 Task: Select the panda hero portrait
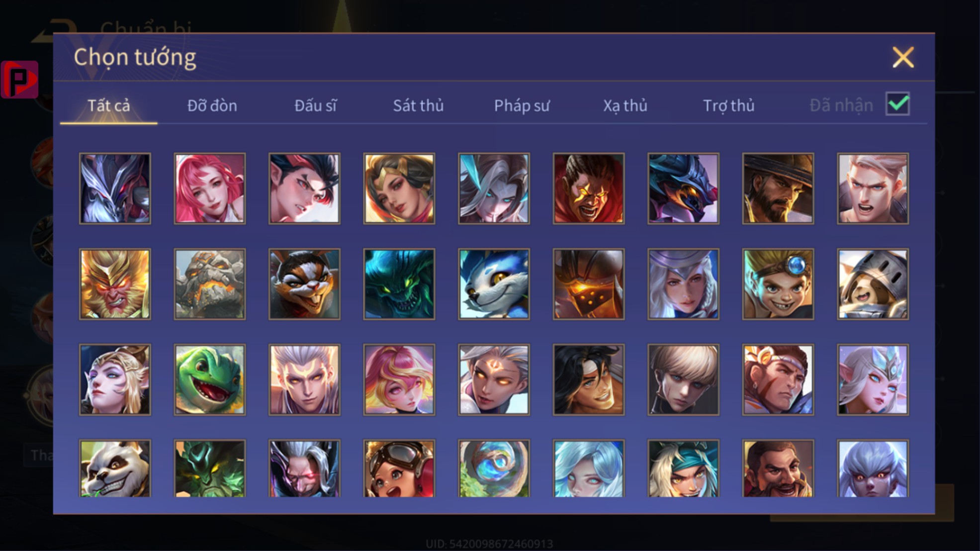(x=115, y=468)
